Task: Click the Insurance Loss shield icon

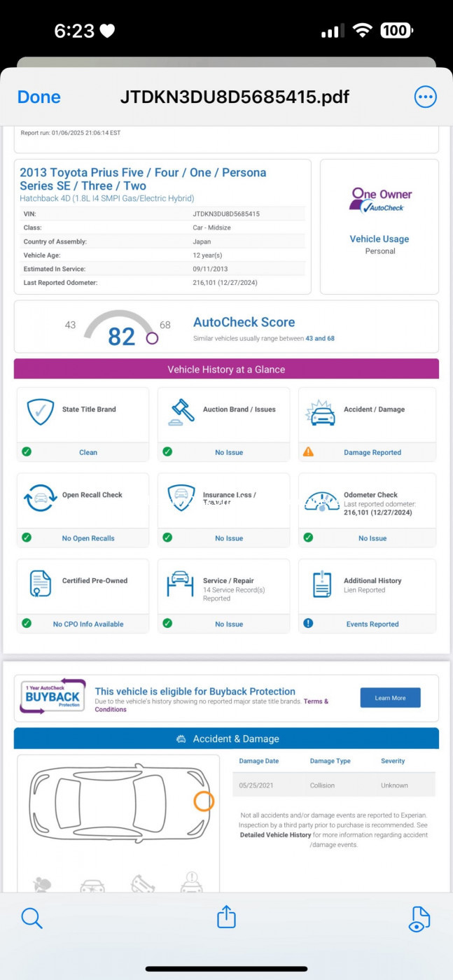Action: (x=181, y=498)
